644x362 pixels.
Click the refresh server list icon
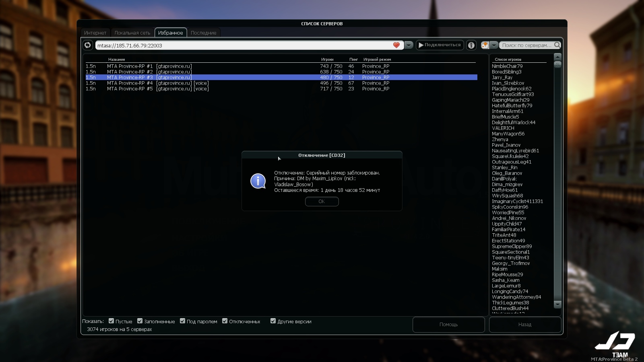(x=88, y=45)
